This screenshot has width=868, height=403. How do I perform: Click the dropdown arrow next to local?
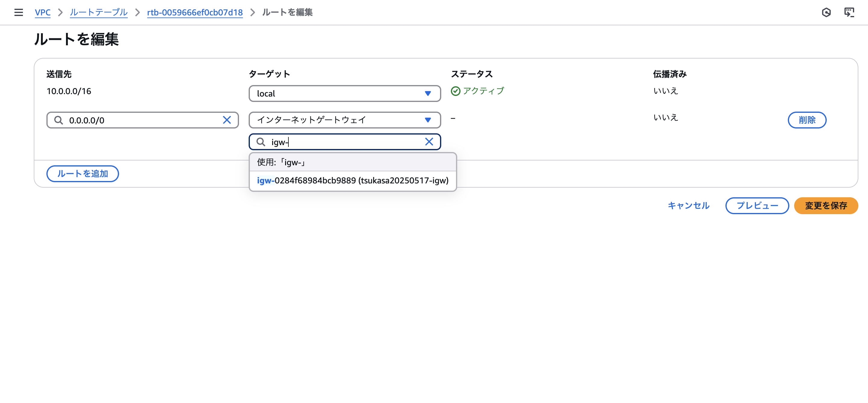tap(428, 94)
